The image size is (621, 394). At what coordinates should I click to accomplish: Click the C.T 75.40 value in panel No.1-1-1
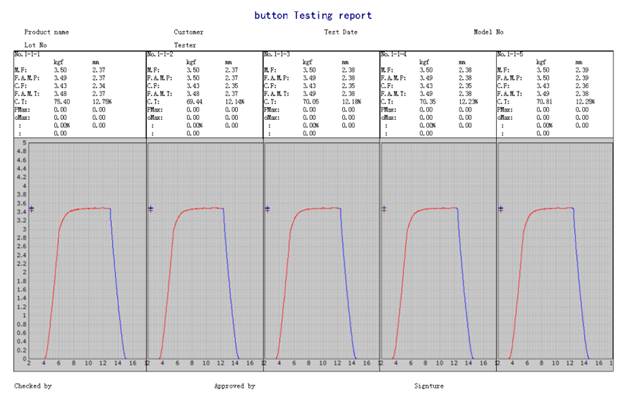point(62,102)
